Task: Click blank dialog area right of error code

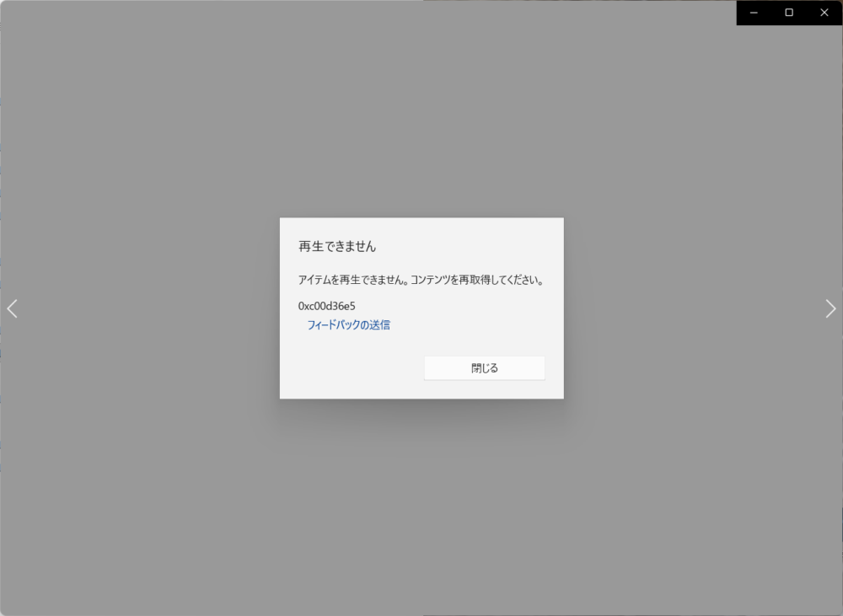Action: pyautogui.click(x=455, y=306)
